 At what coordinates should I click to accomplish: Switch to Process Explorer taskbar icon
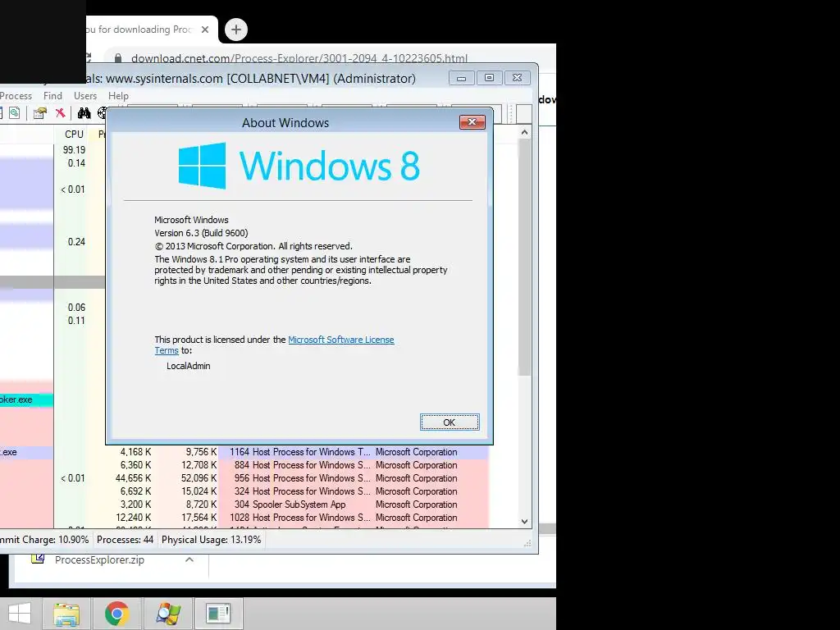pyautogui.click(x=168, y=614)
